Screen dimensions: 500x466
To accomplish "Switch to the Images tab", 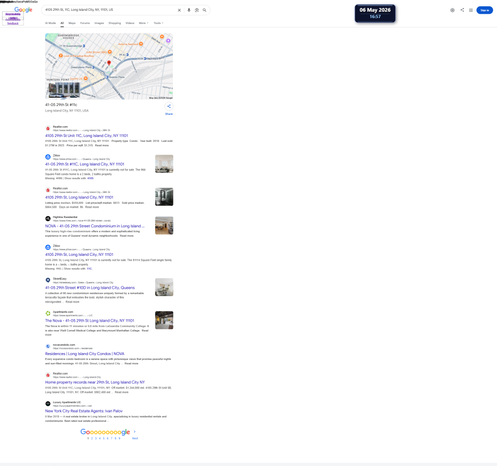I will pos(99,23).
